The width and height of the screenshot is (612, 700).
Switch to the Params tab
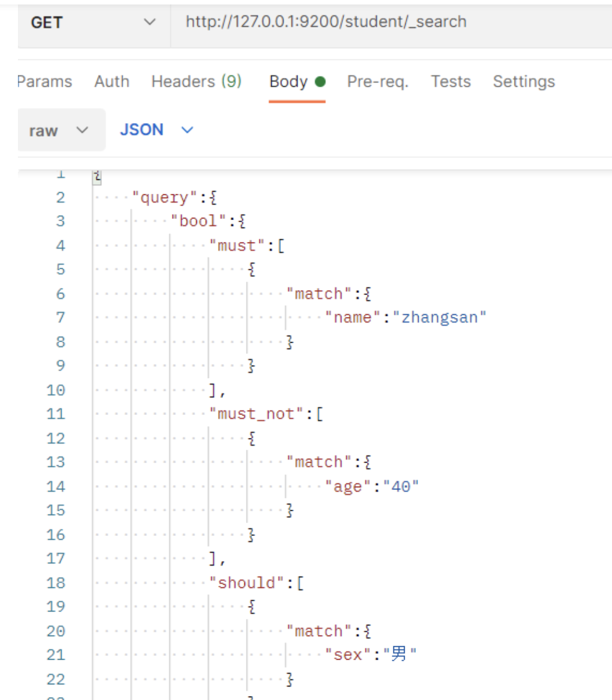coord(45,82)
